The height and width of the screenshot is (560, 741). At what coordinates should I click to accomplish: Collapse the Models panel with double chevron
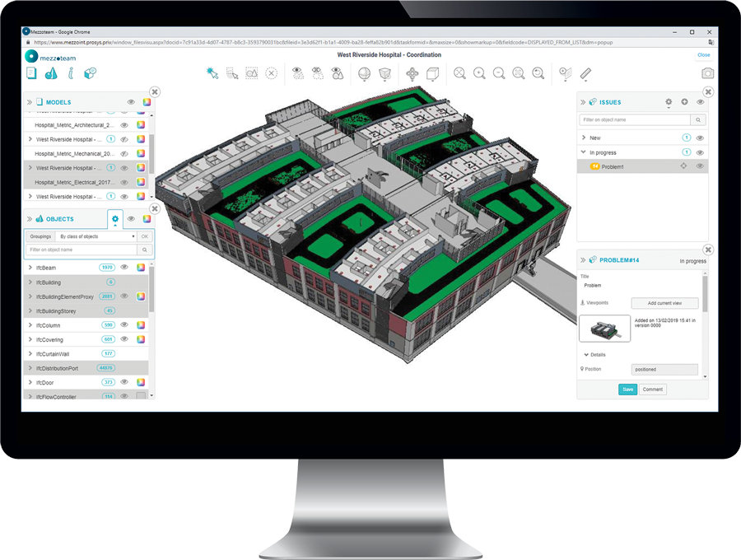tap(30, 102)
